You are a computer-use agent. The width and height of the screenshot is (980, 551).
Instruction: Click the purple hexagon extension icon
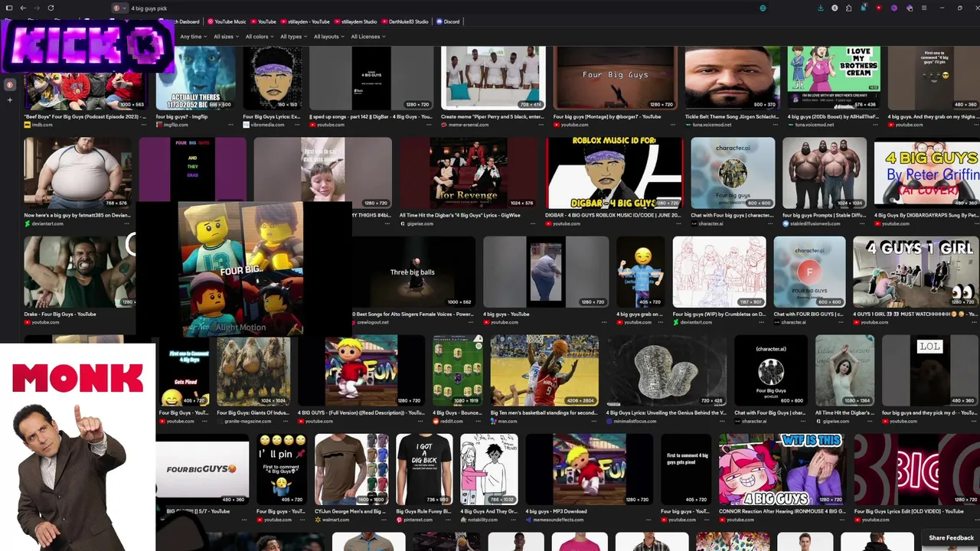(x=893, y=8)
